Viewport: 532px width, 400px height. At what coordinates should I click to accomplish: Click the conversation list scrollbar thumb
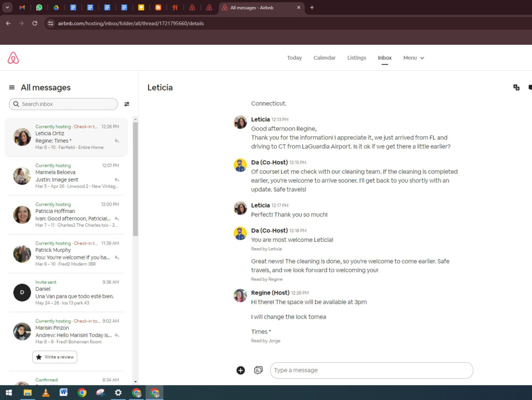[135, 179]
